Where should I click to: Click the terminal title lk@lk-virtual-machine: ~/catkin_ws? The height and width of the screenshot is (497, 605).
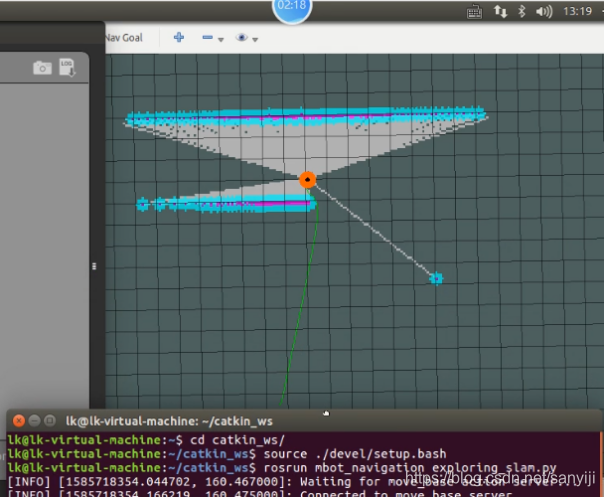click(169, 421)
